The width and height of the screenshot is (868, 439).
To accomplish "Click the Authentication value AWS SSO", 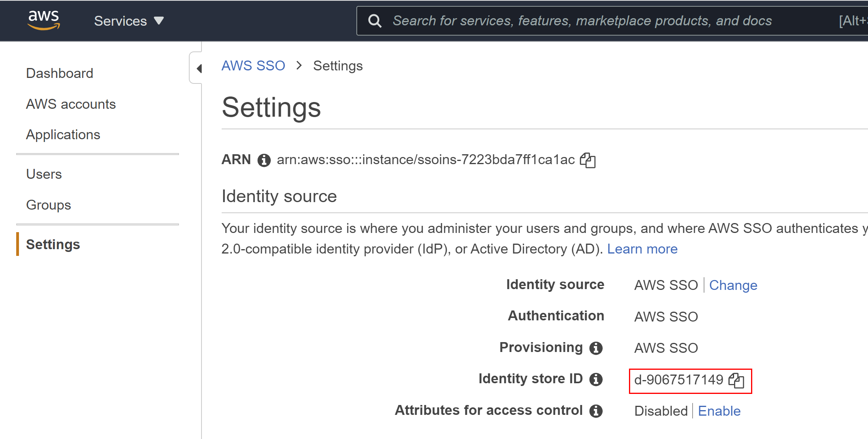I will [x=666, y=317].
